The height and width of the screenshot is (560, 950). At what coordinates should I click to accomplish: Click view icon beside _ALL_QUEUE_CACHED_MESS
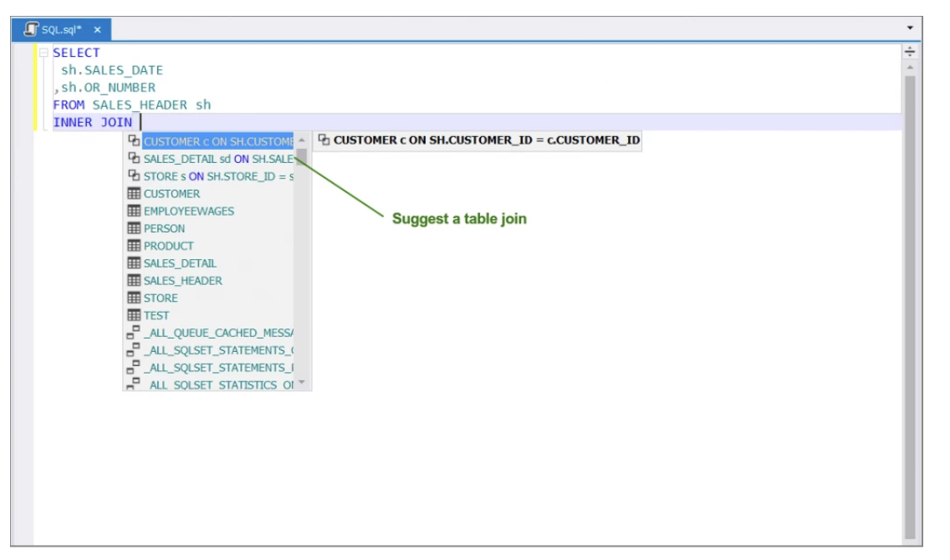click(133, 333)
